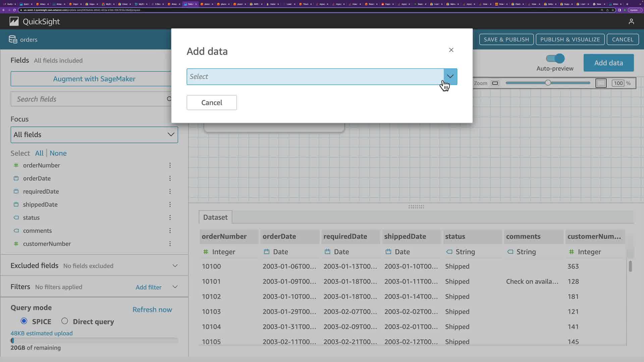Image resolution: width=644 pixels, height=362 pixels.
Task: Select SPICE query mode
Action: (24, 321)
